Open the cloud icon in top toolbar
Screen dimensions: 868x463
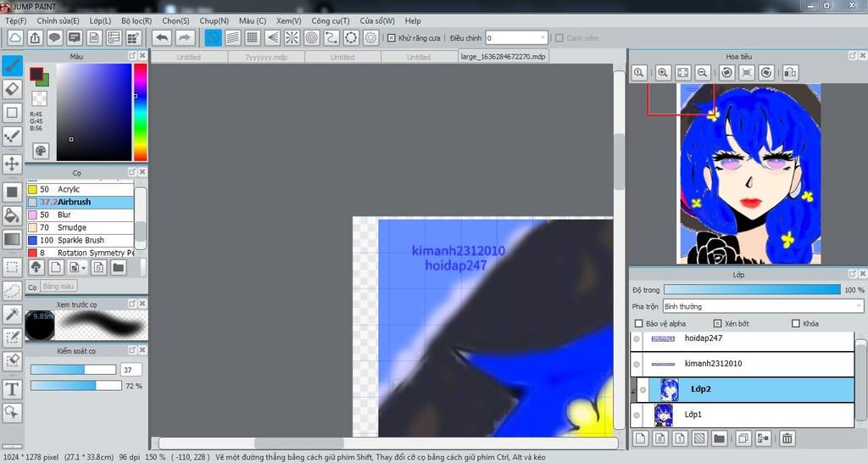(x=15, y=37)
